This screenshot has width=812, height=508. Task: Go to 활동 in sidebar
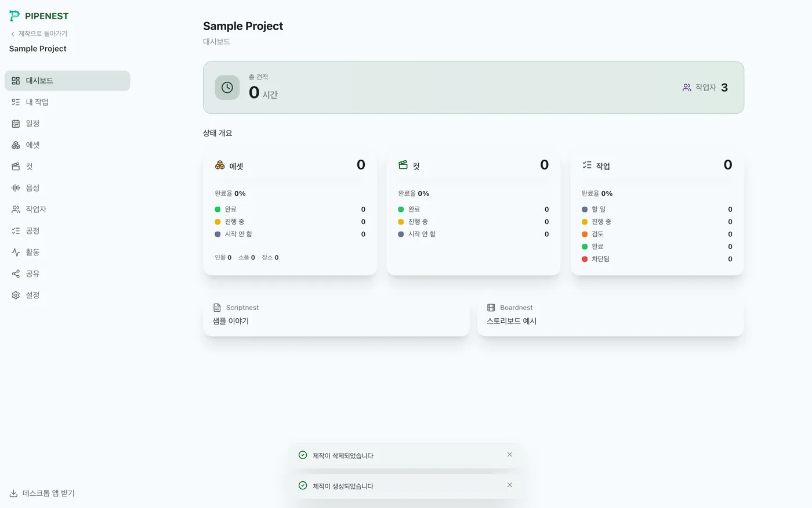click(x=67, y=253)
